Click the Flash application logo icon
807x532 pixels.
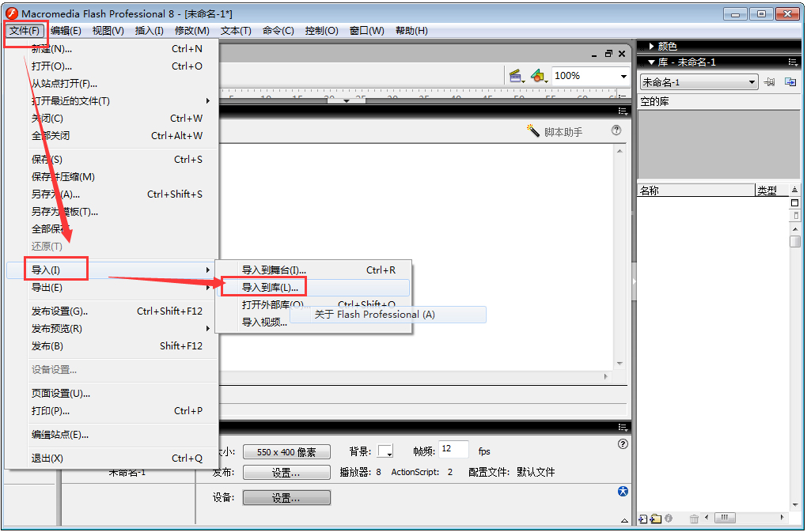pos(11,13)
